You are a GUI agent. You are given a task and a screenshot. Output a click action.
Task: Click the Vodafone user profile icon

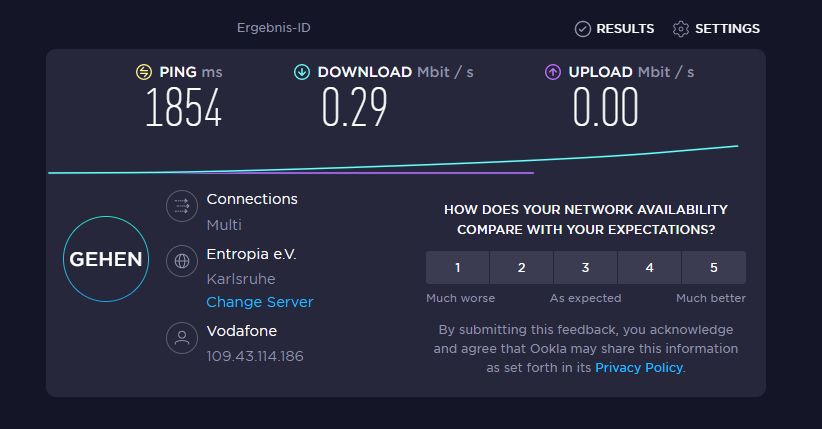coord(182,338)
